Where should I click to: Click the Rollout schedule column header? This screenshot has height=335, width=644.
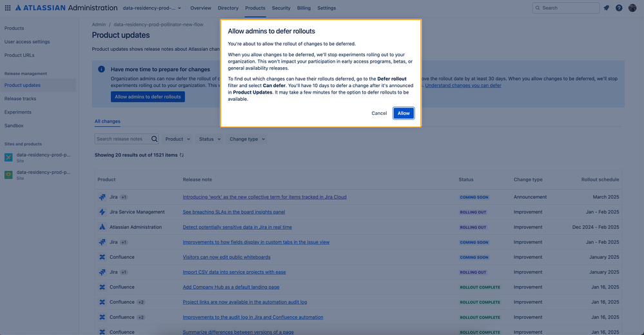pyautogui.click(x=600, y=179)
